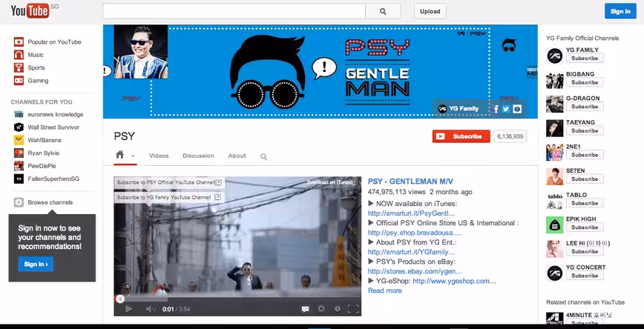Toggle video captions icon
The width and height of the screenshot is (644, 329).
(x=305, y=309)
